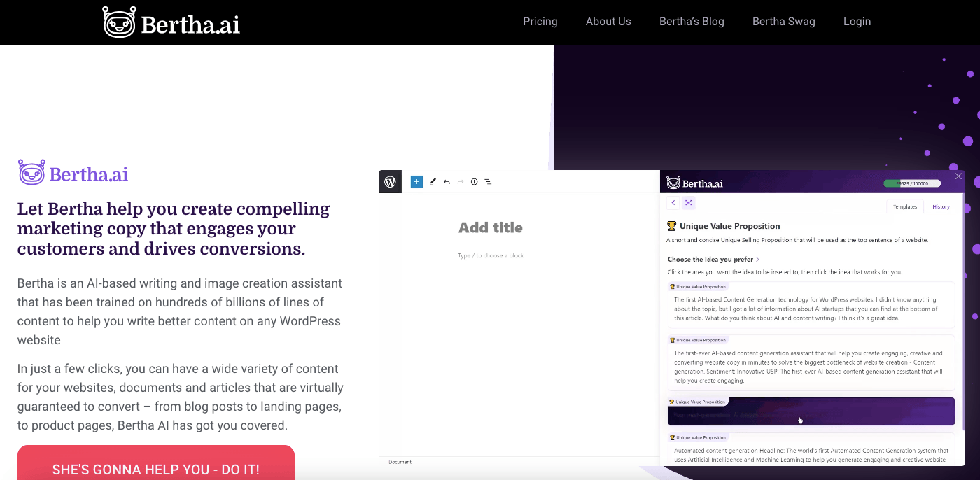Click the undo arrow icon

point(447,181)
